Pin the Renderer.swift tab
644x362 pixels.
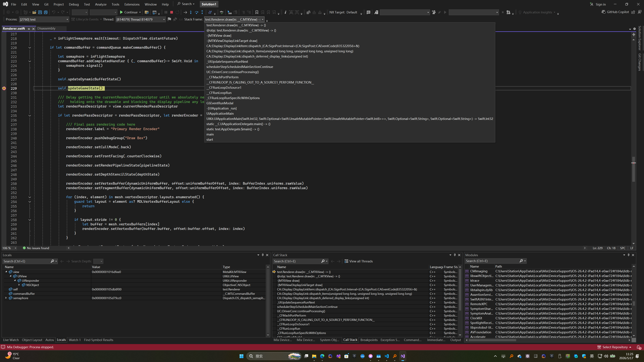(29, 29)
